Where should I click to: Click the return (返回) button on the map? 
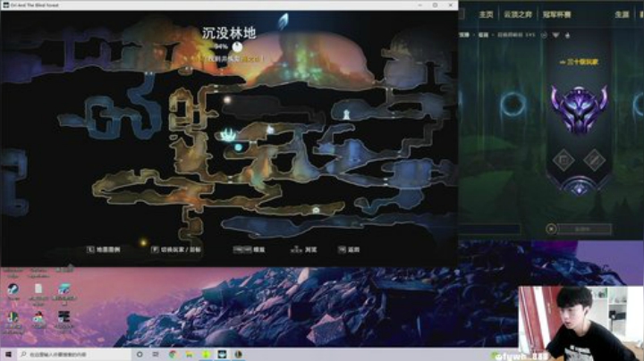(x=349, y=249)
